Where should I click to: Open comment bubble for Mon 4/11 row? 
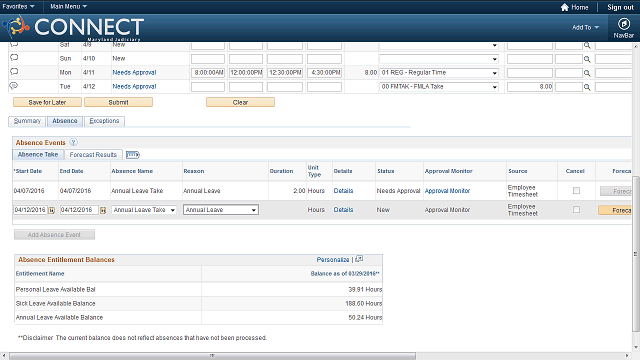click(x=14, y=71)
